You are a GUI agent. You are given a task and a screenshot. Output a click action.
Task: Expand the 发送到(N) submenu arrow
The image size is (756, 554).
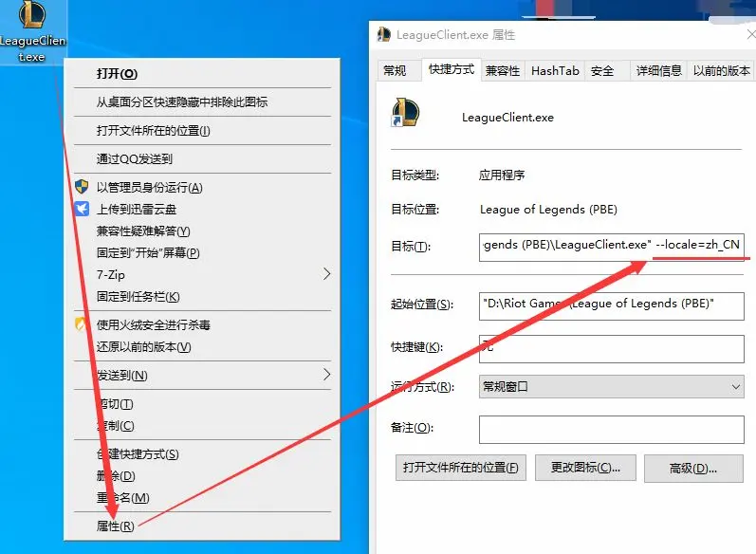(x=327, y=375)
